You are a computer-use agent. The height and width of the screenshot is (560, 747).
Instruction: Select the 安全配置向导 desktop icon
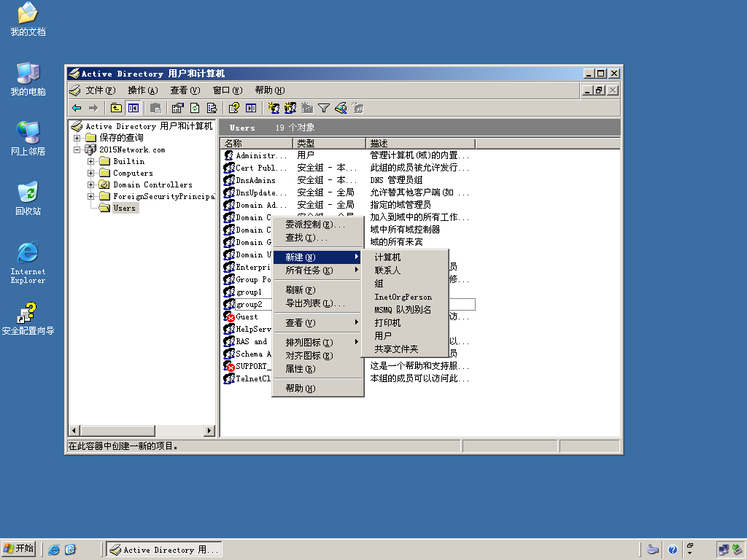click(x=28, y=319)
